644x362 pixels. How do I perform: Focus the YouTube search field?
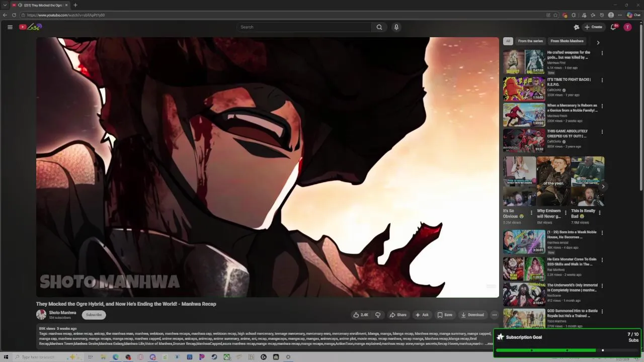tap(304, 27)
